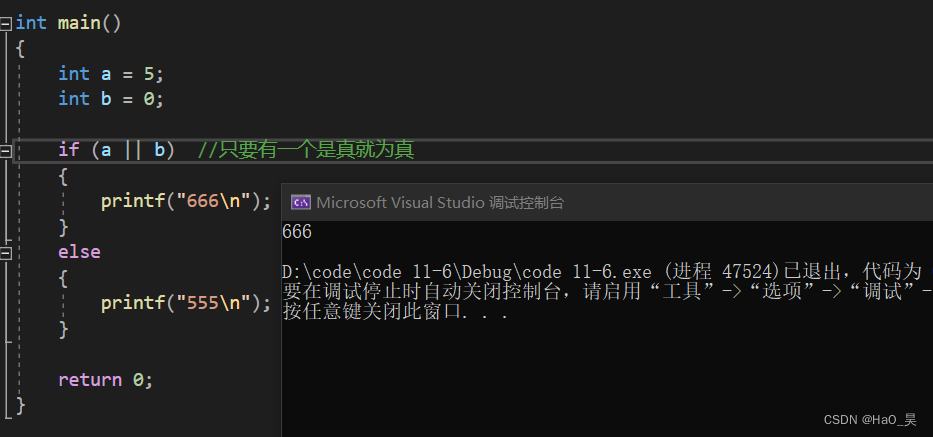Click the 'if' keyword in the condition
The width and height of the screenshot is (933, 437).
(x=68, y=149)
